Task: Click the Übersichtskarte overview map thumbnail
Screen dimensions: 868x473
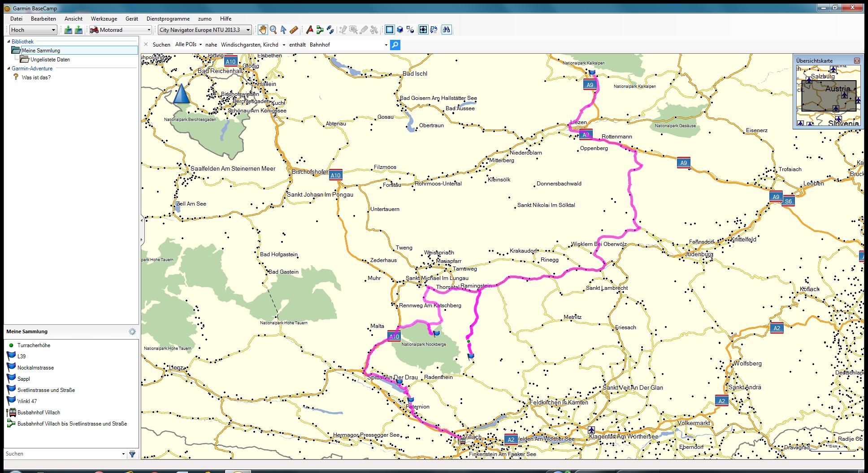Action: [x=828, y=96]
